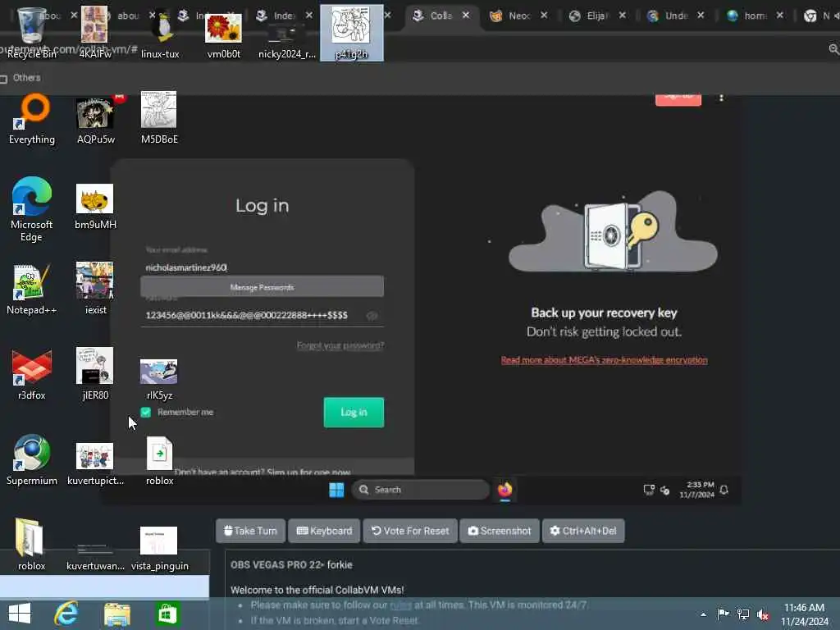Close the Colla browser tab
Image resolution: width=840 pixels, height=630 pixels.
(466, 16)
